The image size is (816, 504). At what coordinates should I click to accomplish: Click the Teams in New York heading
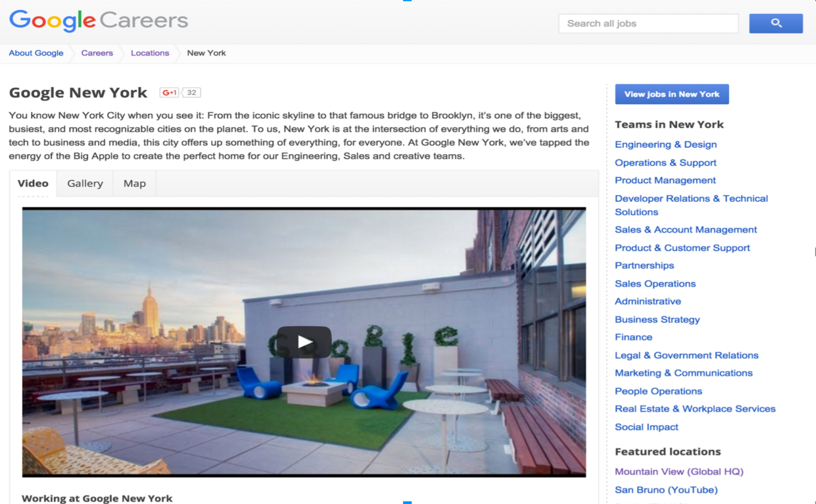(x=669, y=125)
